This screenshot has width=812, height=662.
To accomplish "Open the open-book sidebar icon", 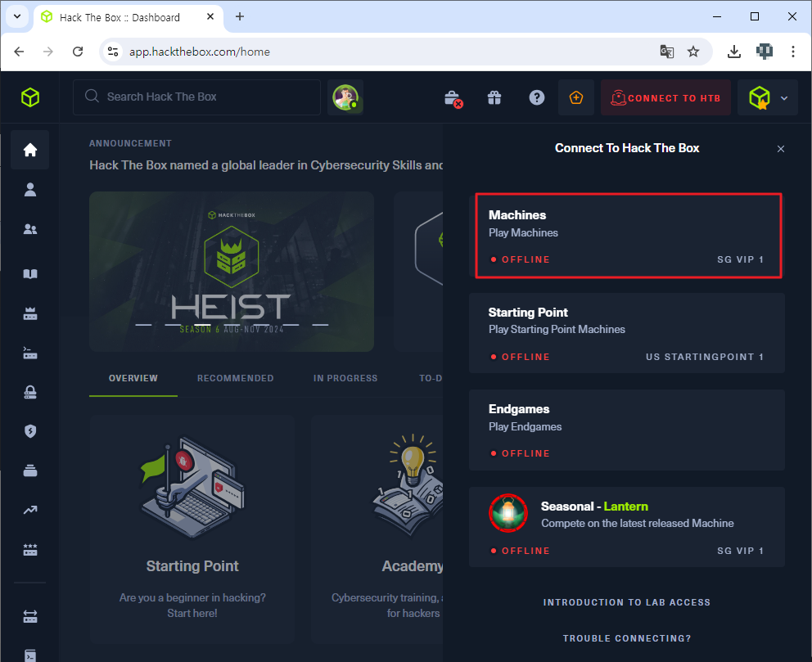I will pyautogui.click(x=30, y=274).
